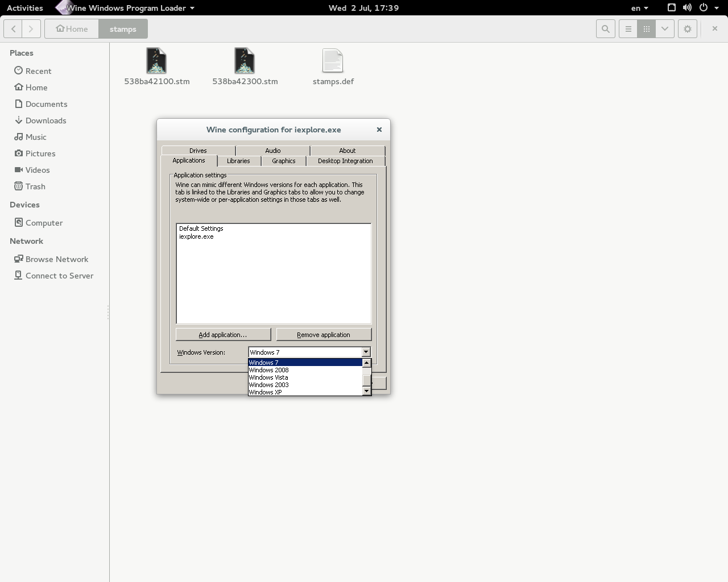Choose Windows 2003 in the dropdown list

tap(305, 385)
